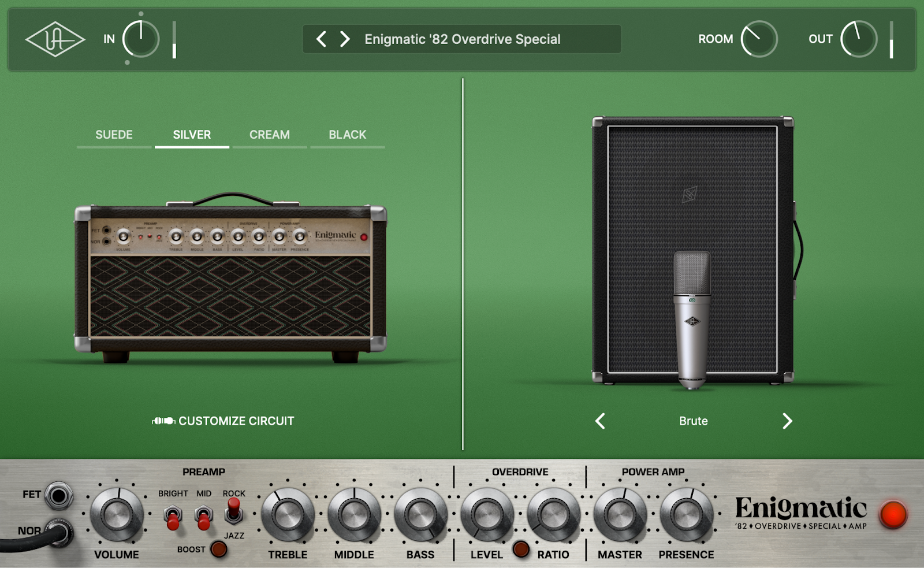
Task: Click the FET input jack
Action: click(59, 495)
